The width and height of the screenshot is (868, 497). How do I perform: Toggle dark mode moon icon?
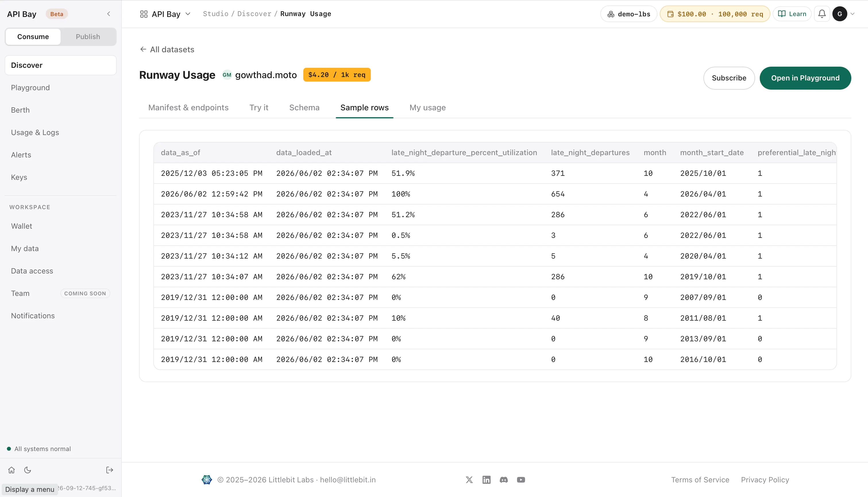[x=28, y=470]
